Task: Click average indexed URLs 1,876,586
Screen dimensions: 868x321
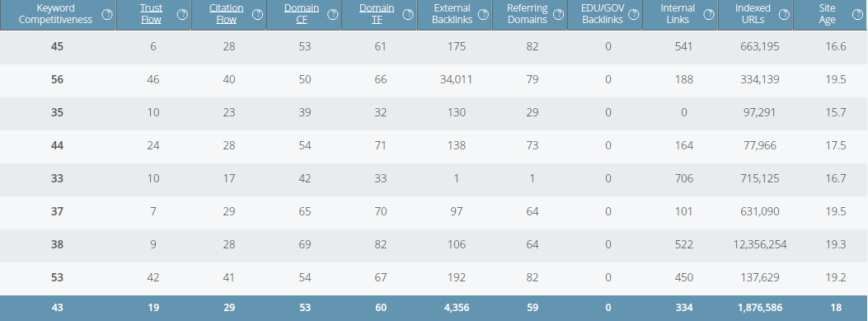Action: click(x=759, y=307)
